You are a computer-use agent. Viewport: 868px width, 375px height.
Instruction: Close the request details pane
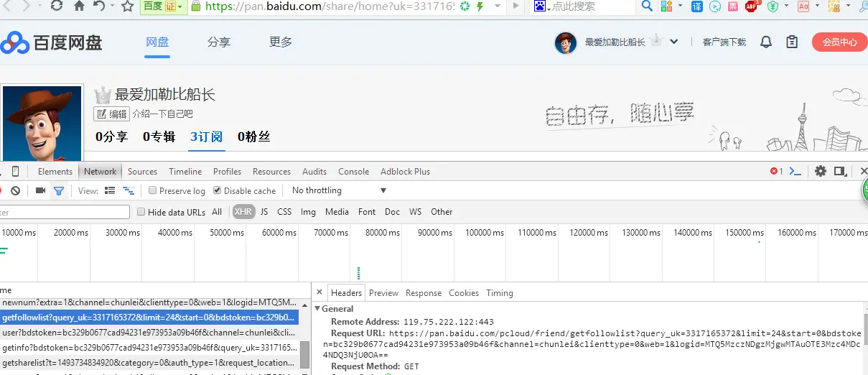pos(319,292)
